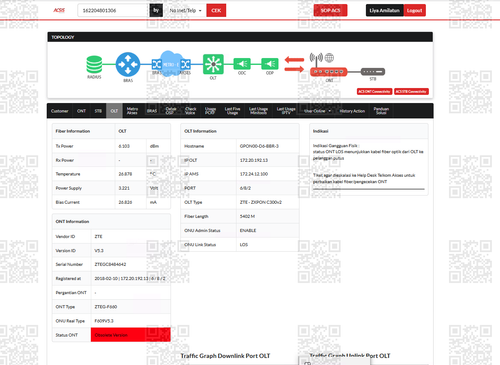Click the ACS ONT Connectivity button

click(x=374, y=91)
